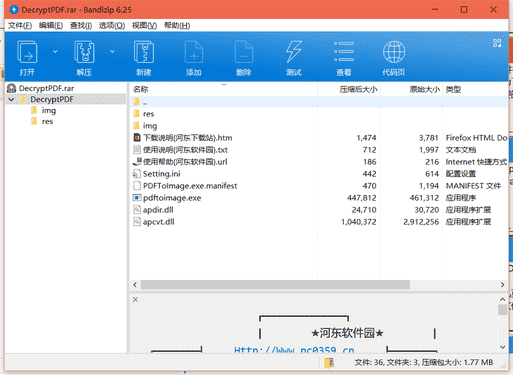Click the Add (添加) toolbar icon

194,52
